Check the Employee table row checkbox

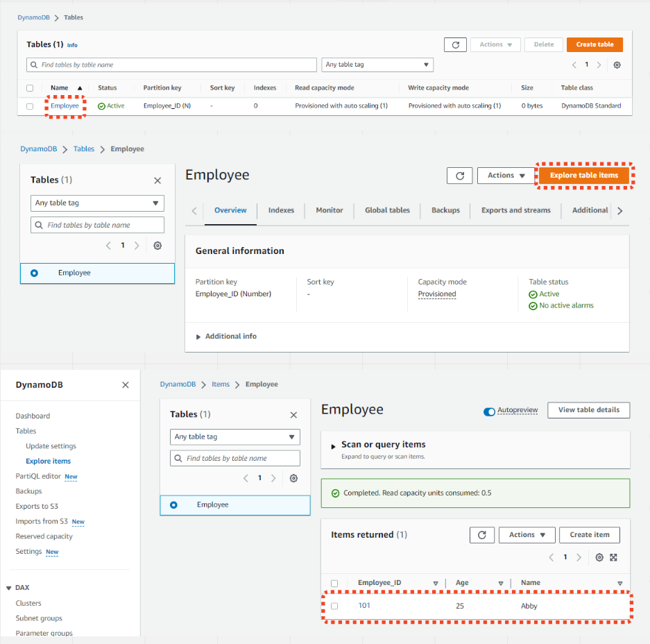click(x=30, y=106)
